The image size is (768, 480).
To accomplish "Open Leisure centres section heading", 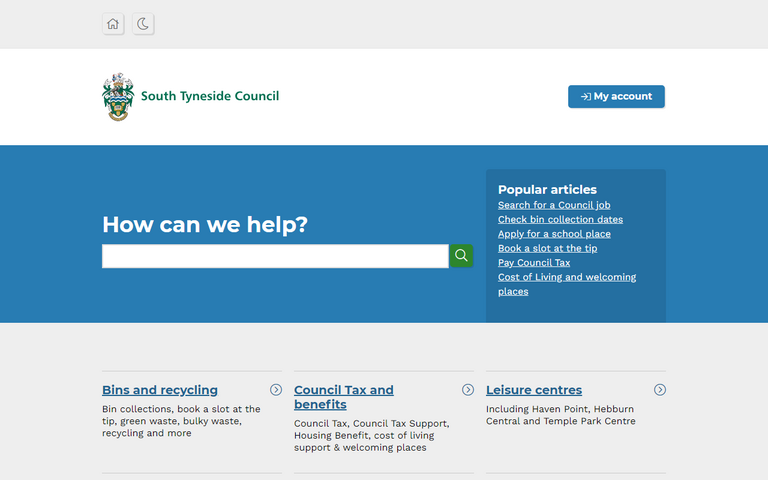I will tap(534, 390).
